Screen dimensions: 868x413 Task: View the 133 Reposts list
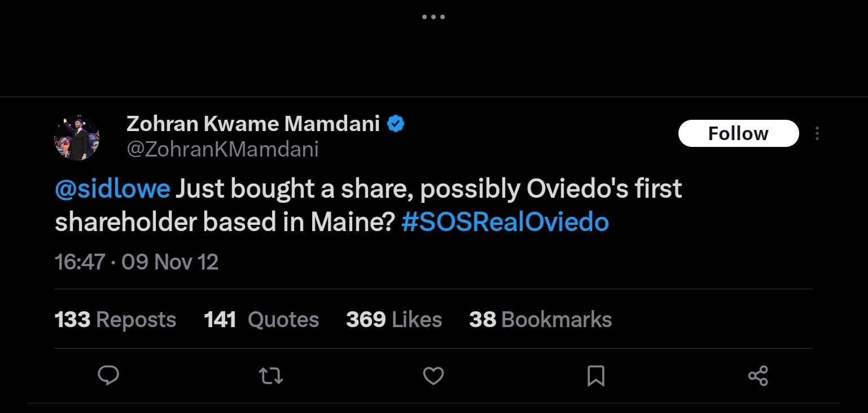pos(115,320)
